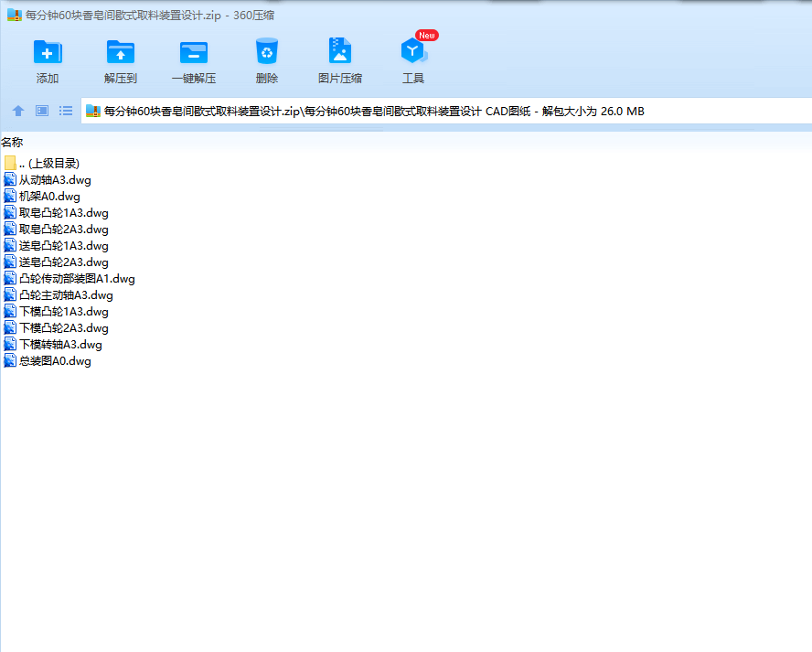The width and height of the screenshot is (812, 652).
Task: Click the dwg file icon beside 机架A0.dwg
Action: (x=10, y=197)
